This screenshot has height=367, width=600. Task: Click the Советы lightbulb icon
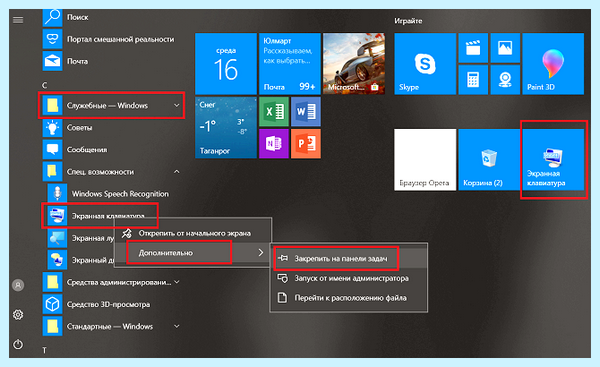[x=52, y=127]
